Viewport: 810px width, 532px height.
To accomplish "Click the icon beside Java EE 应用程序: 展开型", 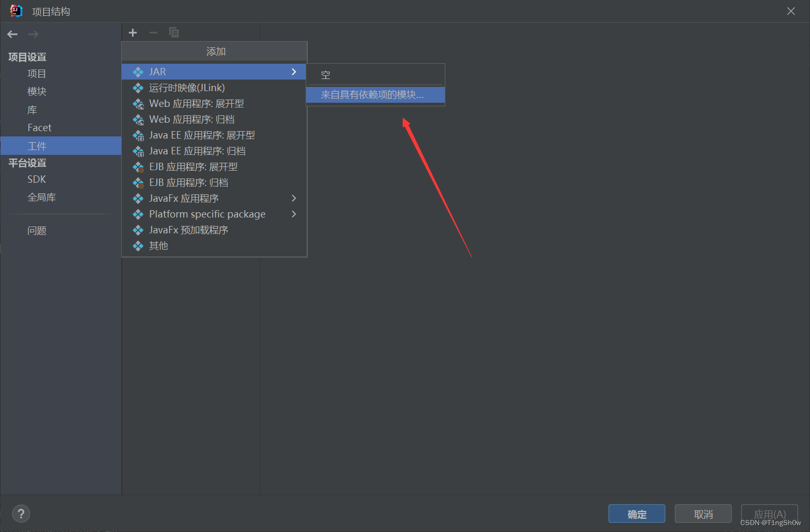I will pos(138,135).
